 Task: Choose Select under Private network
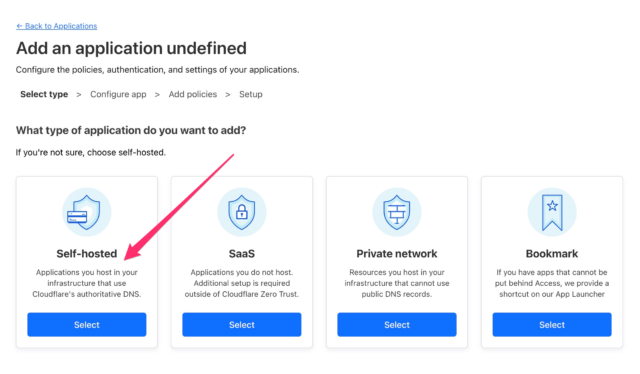click(397, 325)
